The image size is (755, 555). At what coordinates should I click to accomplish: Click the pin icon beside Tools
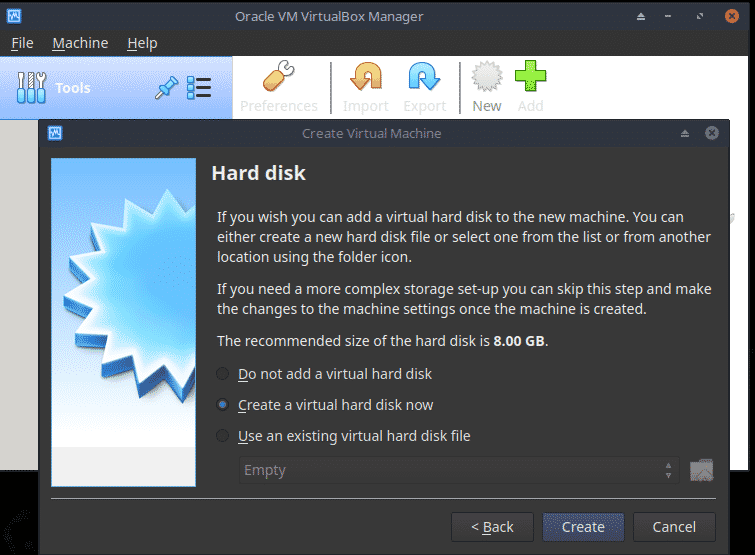click(x=166, y=88)
